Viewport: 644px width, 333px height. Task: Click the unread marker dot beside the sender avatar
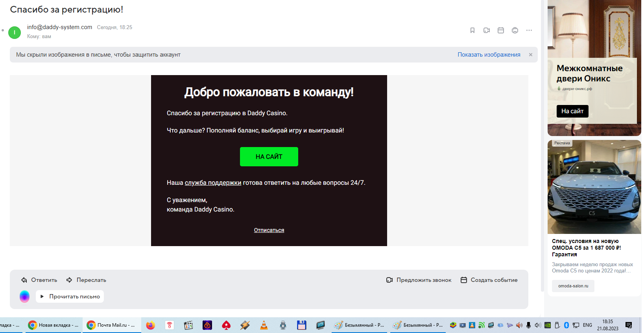[3, 30]
